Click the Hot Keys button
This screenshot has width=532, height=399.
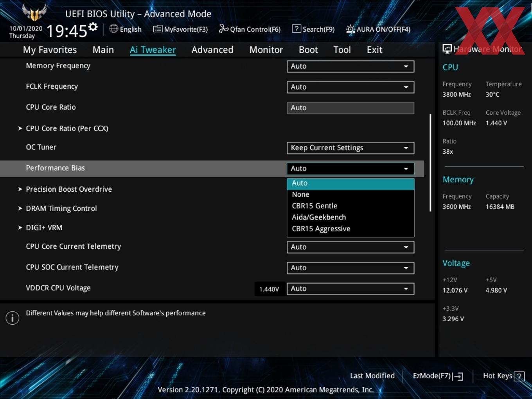(503, 376)
